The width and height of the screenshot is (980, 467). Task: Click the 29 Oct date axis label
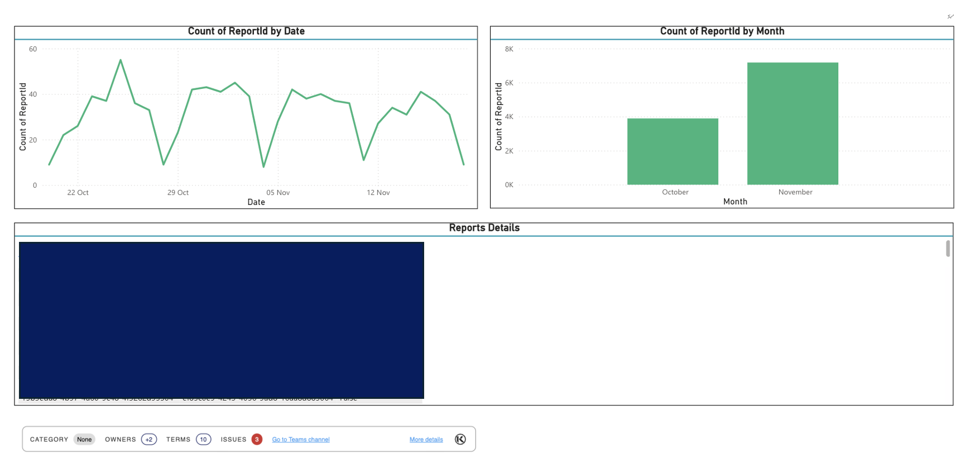(178, 193)
